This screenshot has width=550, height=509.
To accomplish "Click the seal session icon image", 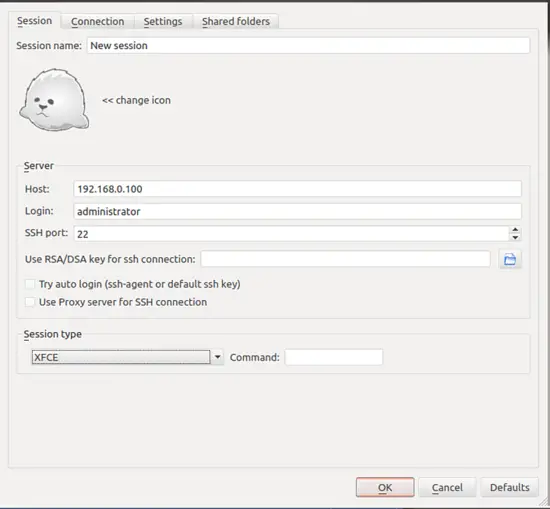I will 54,100.
